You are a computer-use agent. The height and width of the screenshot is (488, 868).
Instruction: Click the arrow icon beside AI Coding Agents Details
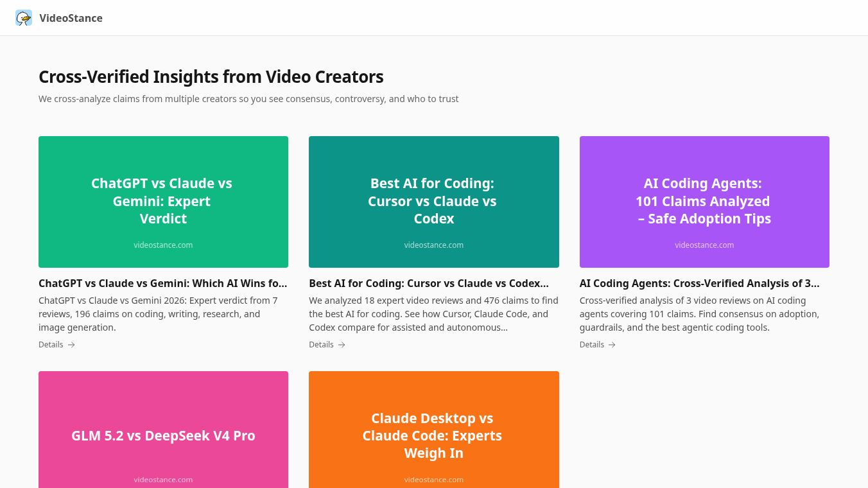click(612, 345)
